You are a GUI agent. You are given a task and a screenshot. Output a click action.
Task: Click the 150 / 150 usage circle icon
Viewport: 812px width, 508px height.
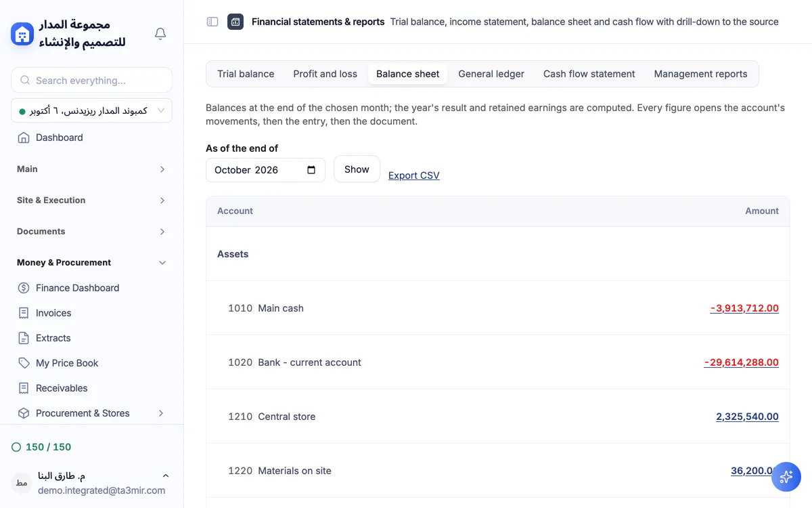coord(16,447)
